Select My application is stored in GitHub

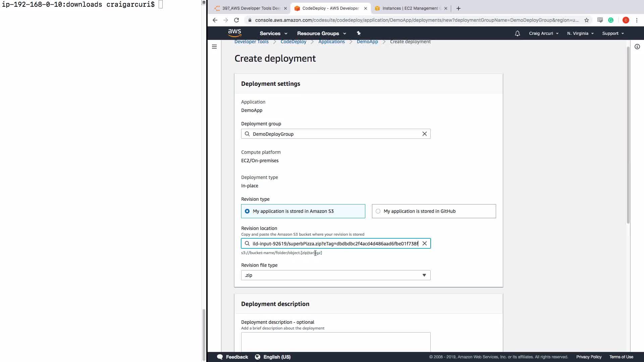pyautogui.click(x=378, y=211)
